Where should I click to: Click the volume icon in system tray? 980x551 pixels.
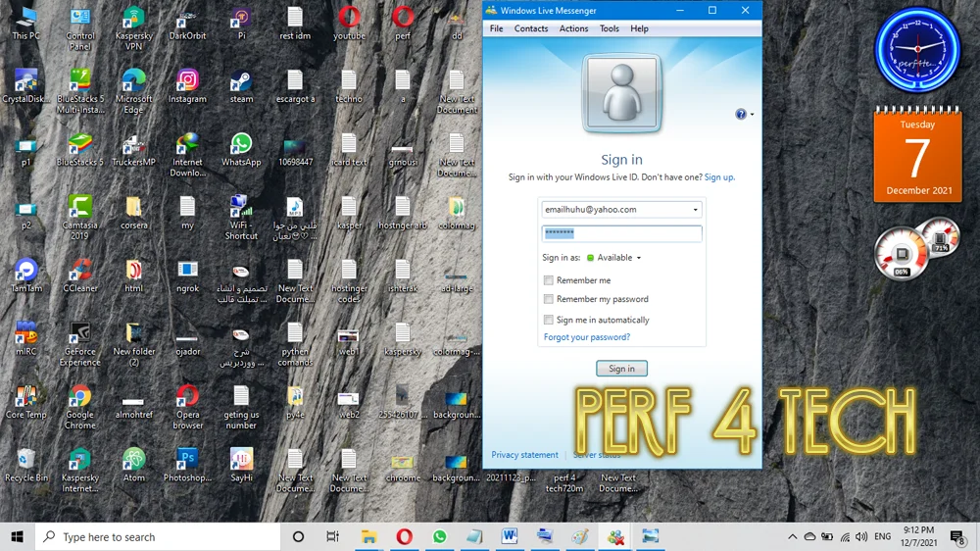click(861, 536)
